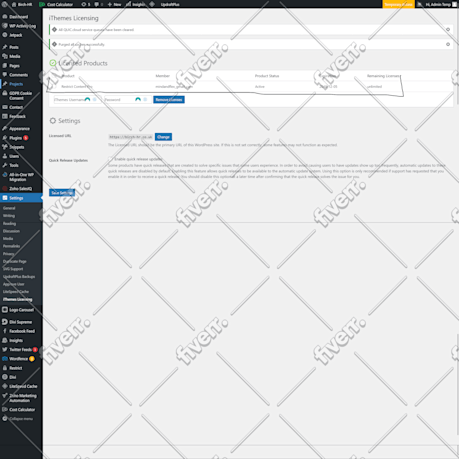The height and width of the screenshot is (459, 459).
Task: Open Privacy settings submenu
Action: tap(9, 254)
